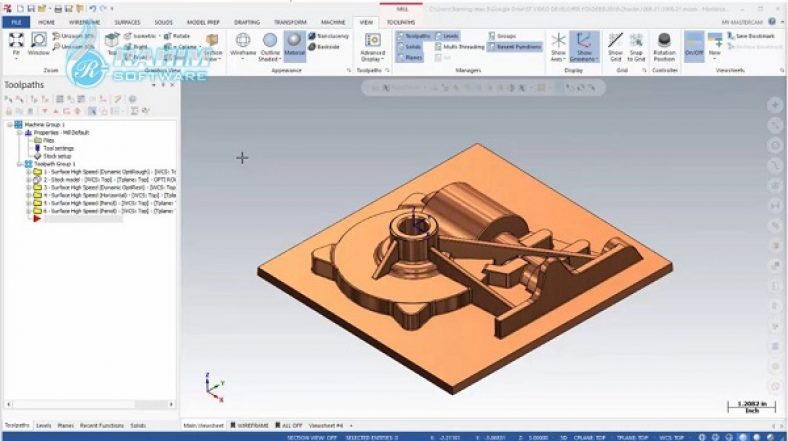Open the SURFACES ribbon tab
The image size is (788, 441).
pyautogui.click(x=127, y=22)
